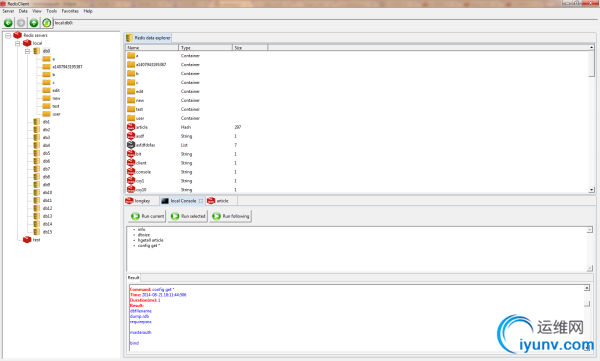Select the db1 database icon in tree
This screenshot has height=361, width=600.
(37, 122)
